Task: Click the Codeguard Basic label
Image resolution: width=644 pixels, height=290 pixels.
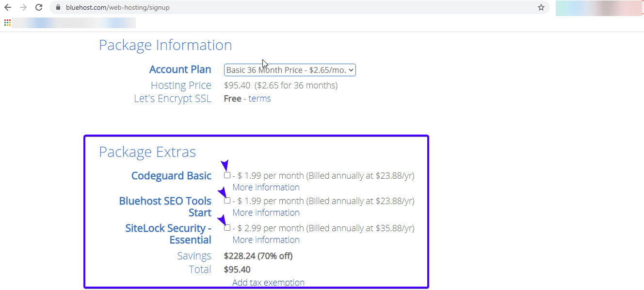Action: tap(171, 176)
